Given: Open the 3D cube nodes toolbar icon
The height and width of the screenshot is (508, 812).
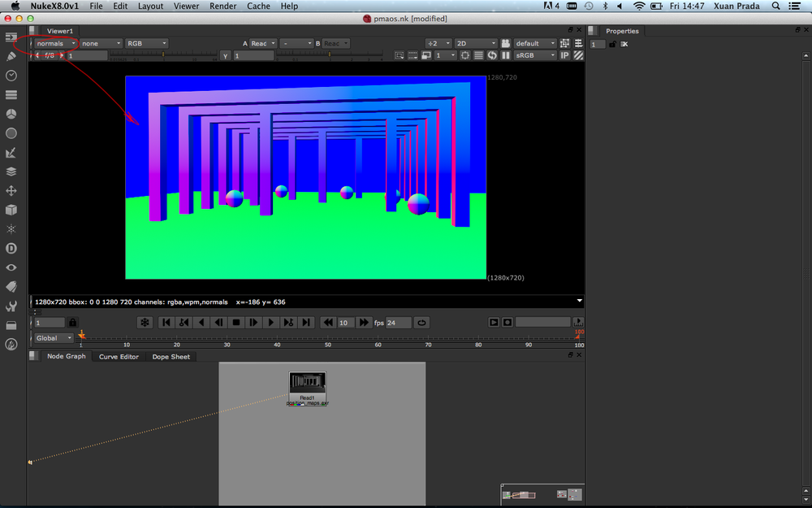Looking at the screenshot, I should coord(11,210).
